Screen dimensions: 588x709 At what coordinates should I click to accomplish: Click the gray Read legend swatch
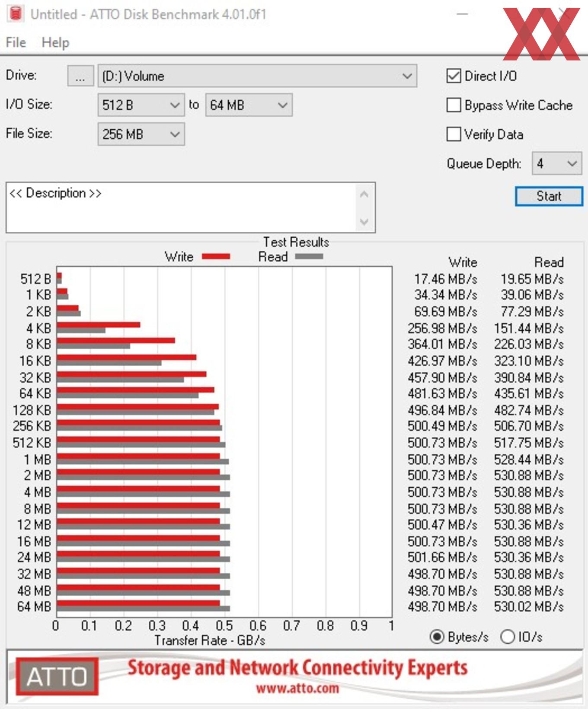[309, 256]
